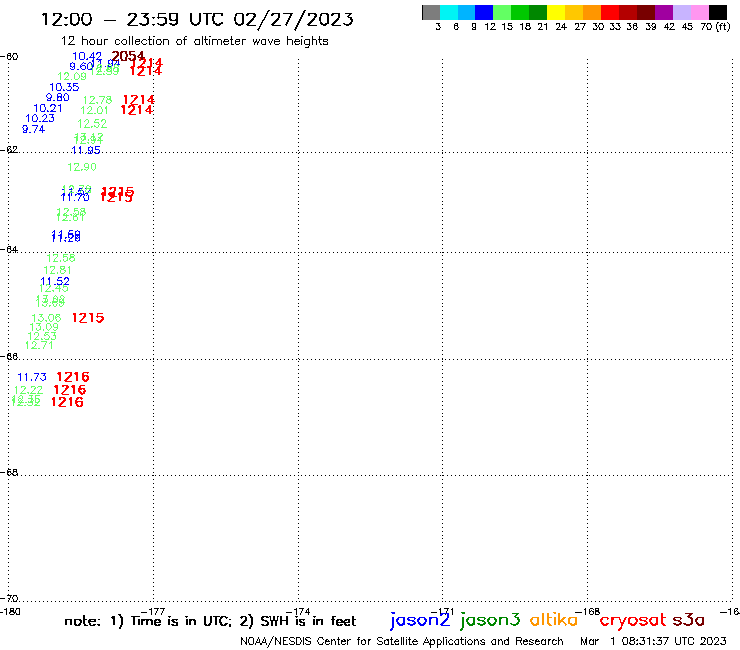
Task: Click the green value 12.71
Action: coord(39,346)
